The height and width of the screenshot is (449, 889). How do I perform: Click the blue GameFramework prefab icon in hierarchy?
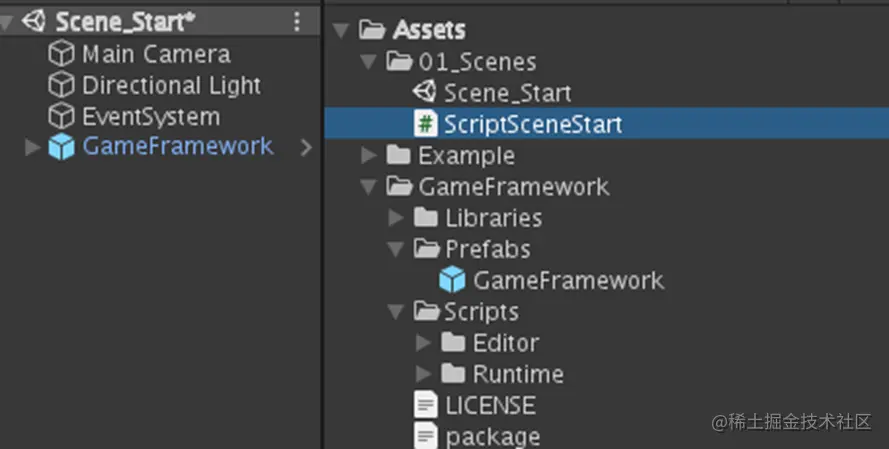[62, 148]
